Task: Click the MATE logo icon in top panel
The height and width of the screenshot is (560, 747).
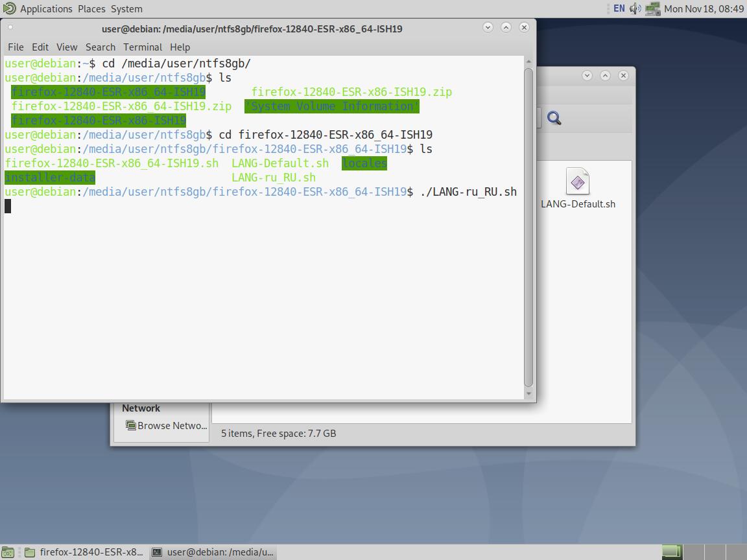Action: click(x=9, y=8)
